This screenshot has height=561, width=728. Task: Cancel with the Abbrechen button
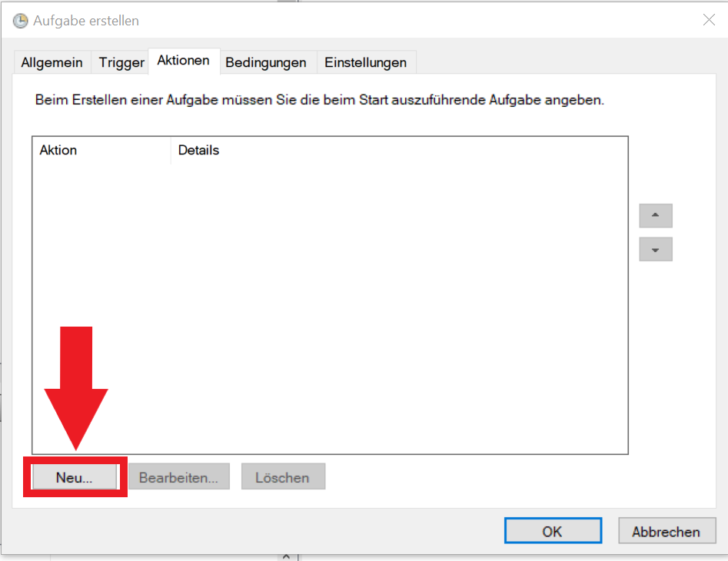pos(667,531)
